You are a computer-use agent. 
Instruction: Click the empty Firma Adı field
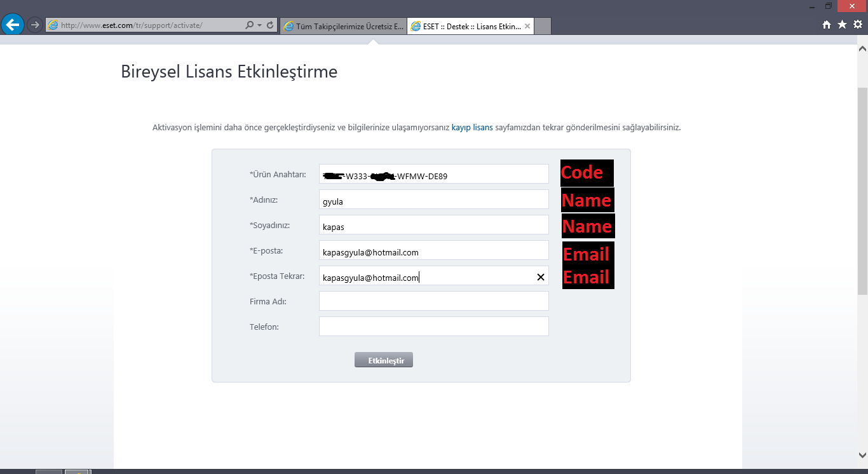tap(433, 301)
